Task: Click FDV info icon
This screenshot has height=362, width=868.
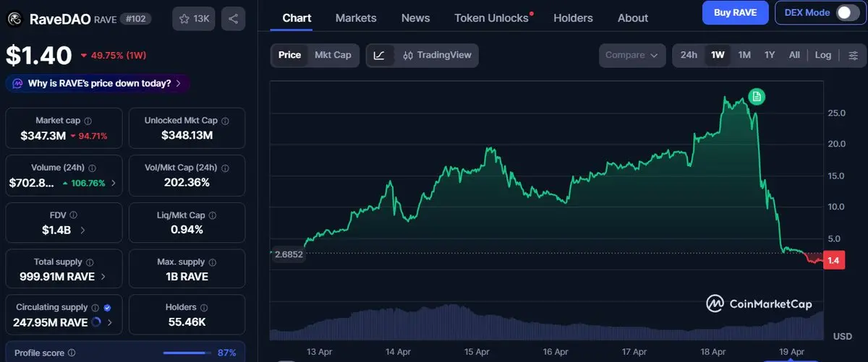Action: click(74, 215)
